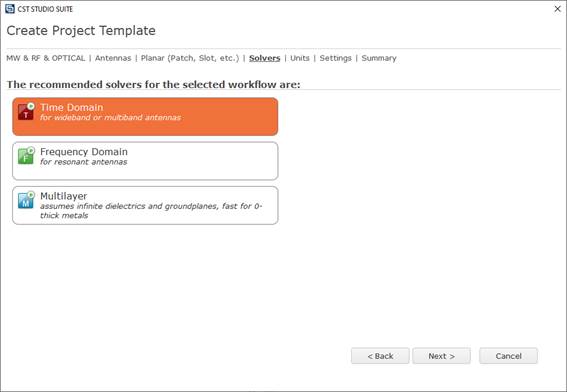Go back to MW & RF & OPTICAL step
Screen dimensions: 567x392
pyautogui.click(x=46, y=58)
